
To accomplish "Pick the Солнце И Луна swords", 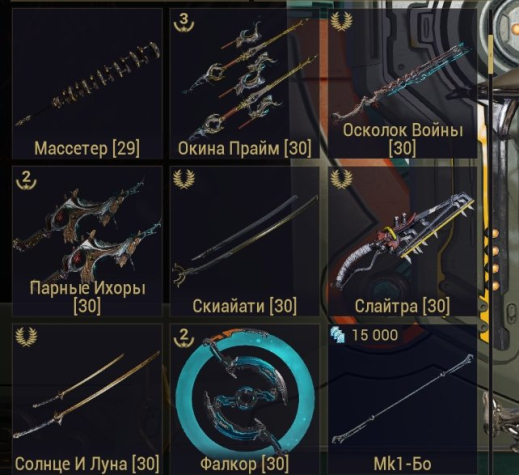I will click(87, 399).
